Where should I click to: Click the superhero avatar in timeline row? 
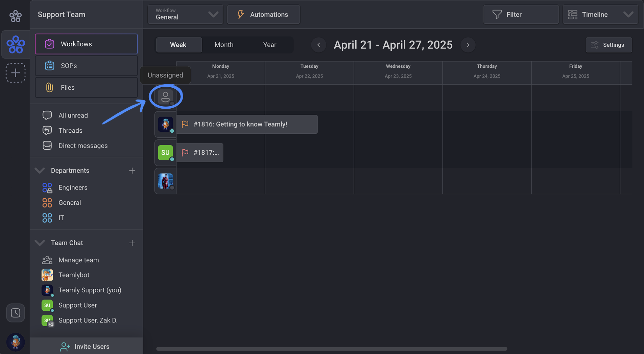[x=165, y=181]
